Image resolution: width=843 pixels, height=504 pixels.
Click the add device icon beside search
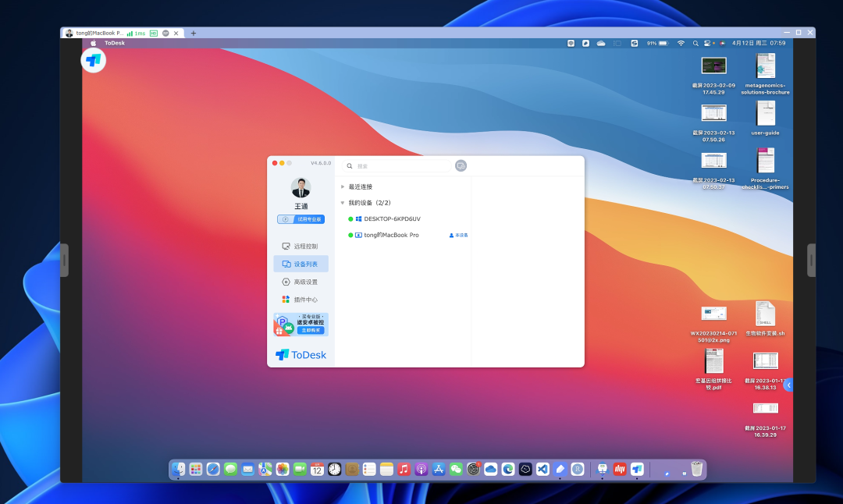click(461, 166)
